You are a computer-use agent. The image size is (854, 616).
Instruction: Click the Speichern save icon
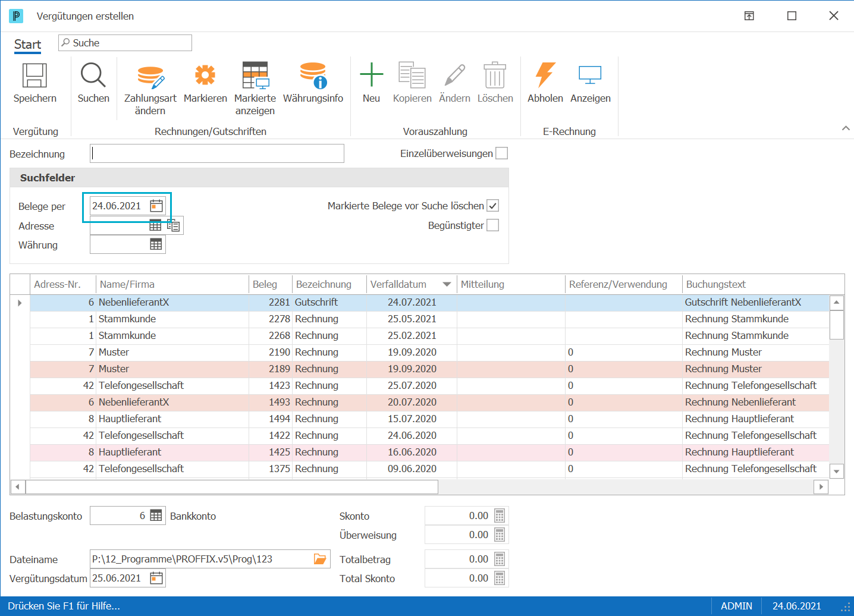pos(34,76)
